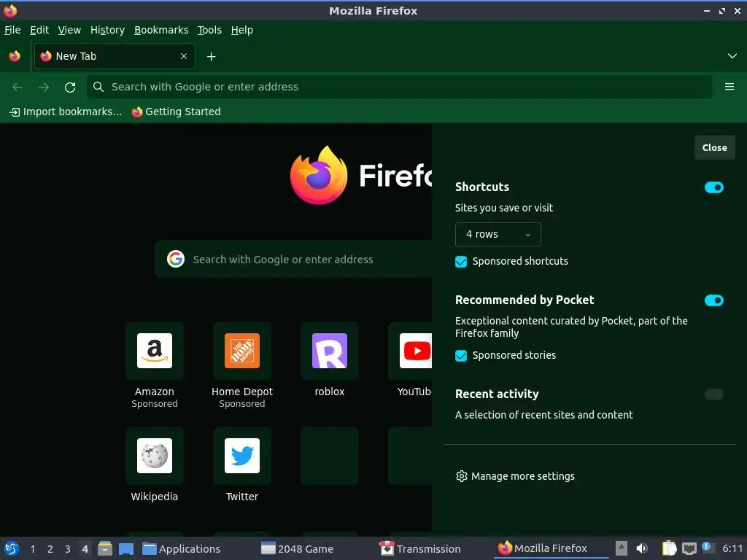The image size is (747, 560).
Task: Open the History menu
Action: 108,30
